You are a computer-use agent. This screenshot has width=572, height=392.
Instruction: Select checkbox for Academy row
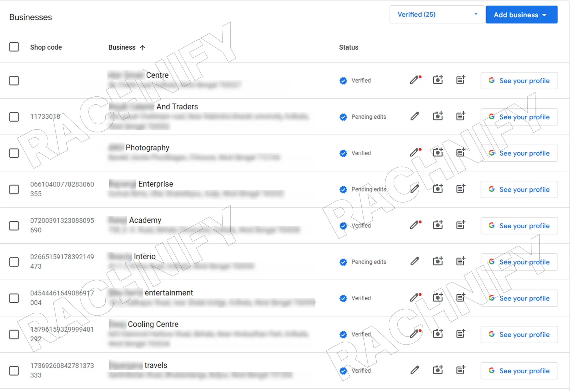click(14, 225)
